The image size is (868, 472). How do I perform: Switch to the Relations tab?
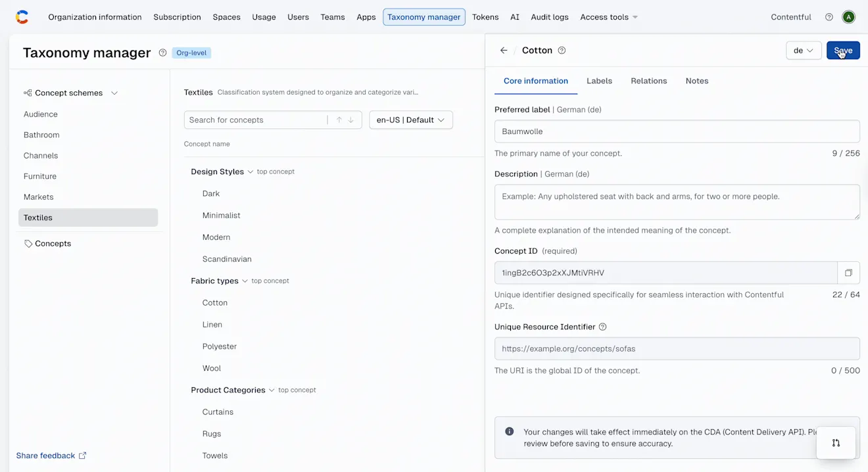coord(648,81)
